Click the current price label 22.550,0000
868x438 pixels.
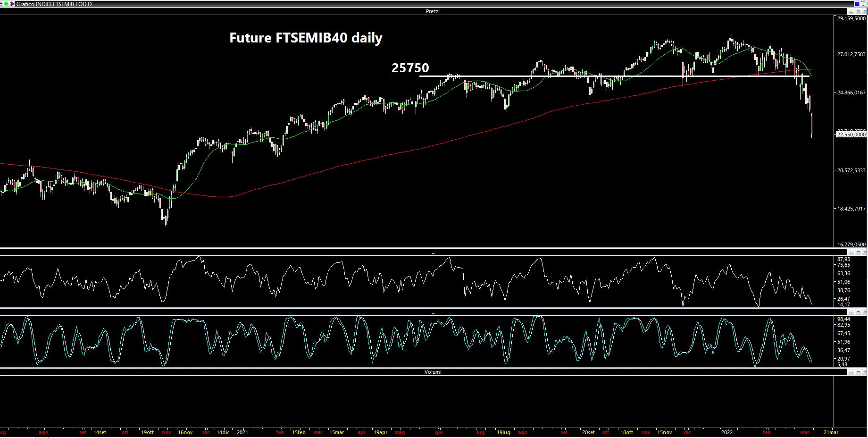point(851,135)
